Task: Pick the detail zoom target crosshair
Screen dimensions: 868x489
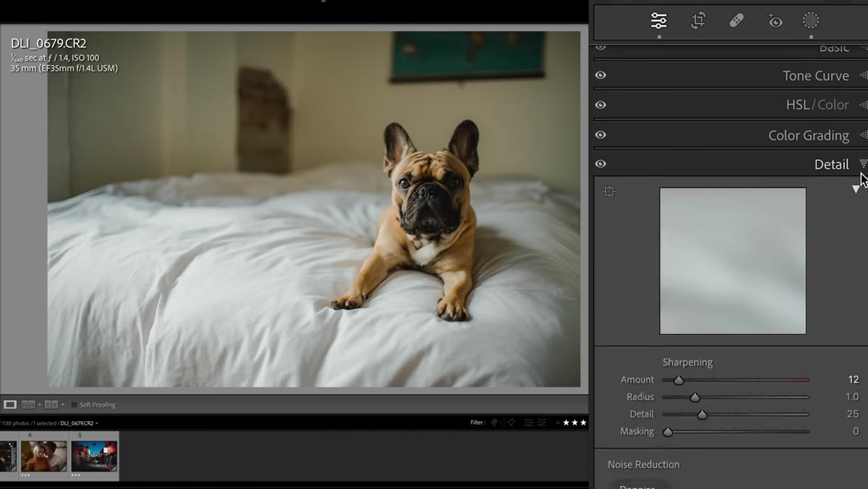Action: pyautogui.click(x=609, y=192)
